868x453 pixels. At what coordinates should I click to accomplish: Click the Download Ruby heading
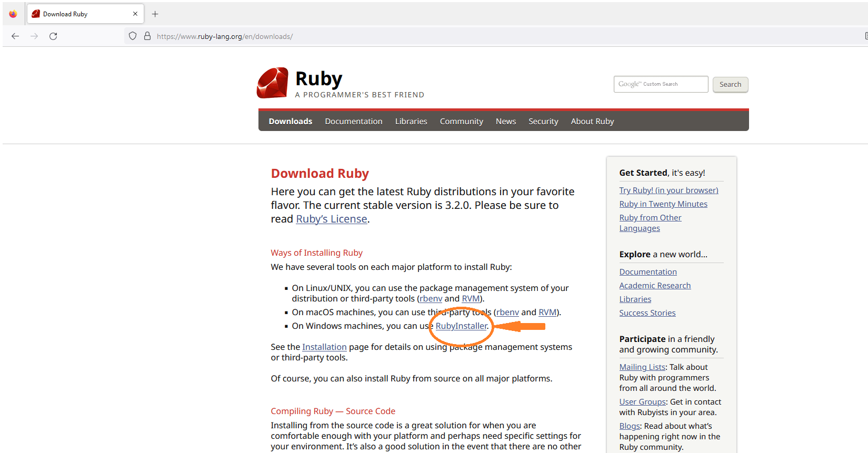pyautogui.click(x=320, y=174)
